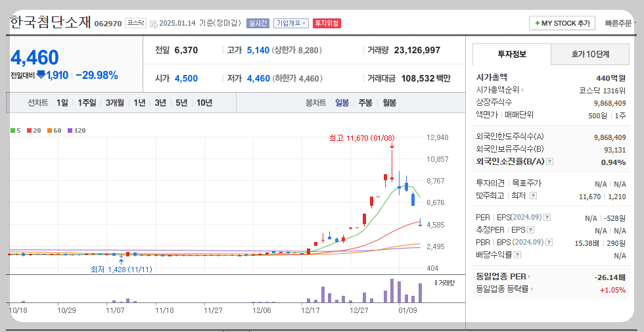The width and height of the screenshot is (644, 332).
Task: Select the 일봉 candlestick chart
Action: [x=342, y=103]
